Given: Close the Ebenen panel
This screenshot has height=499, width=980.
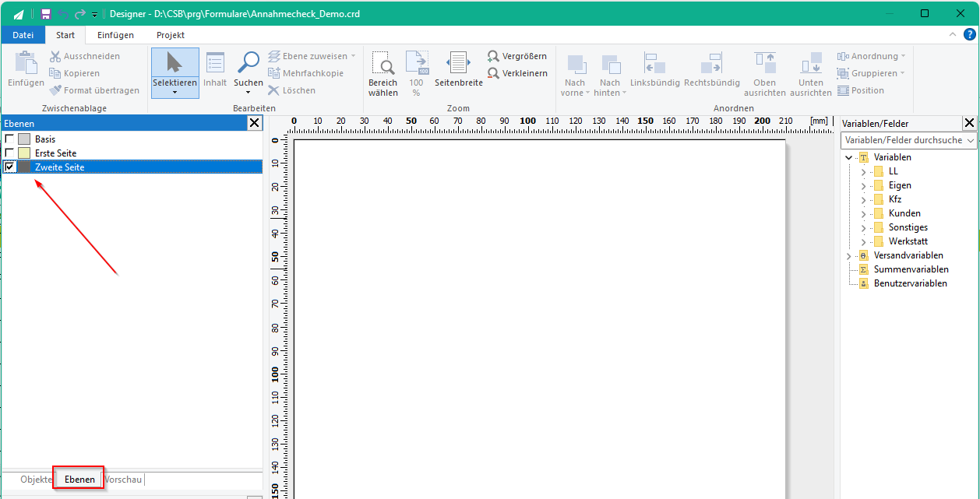Looking at the screenshot, I should pyautogui.click(x=255, y=123).
